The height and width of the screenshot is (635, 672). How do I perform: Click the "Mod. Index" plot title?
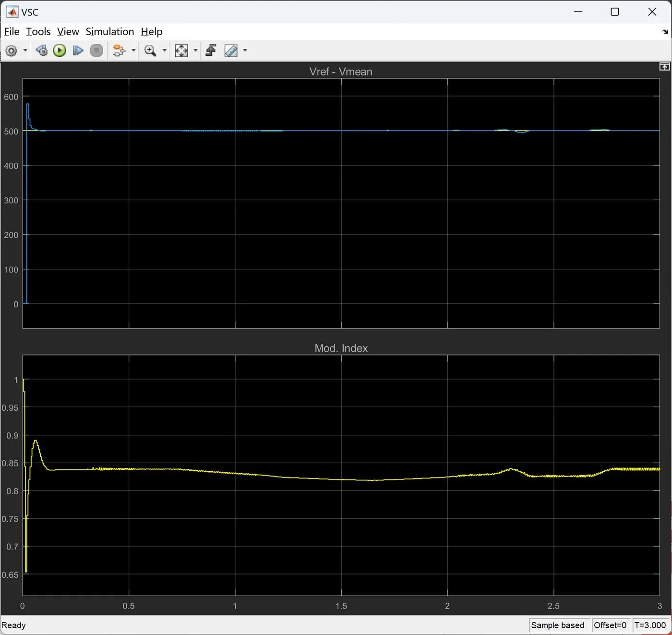coord(341,348)
